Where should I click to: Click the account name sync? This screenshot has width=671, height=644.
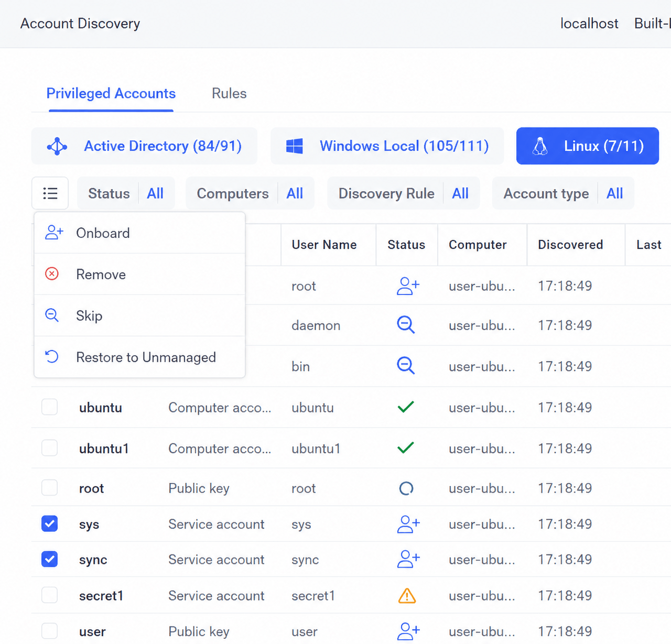pos(93,560)
